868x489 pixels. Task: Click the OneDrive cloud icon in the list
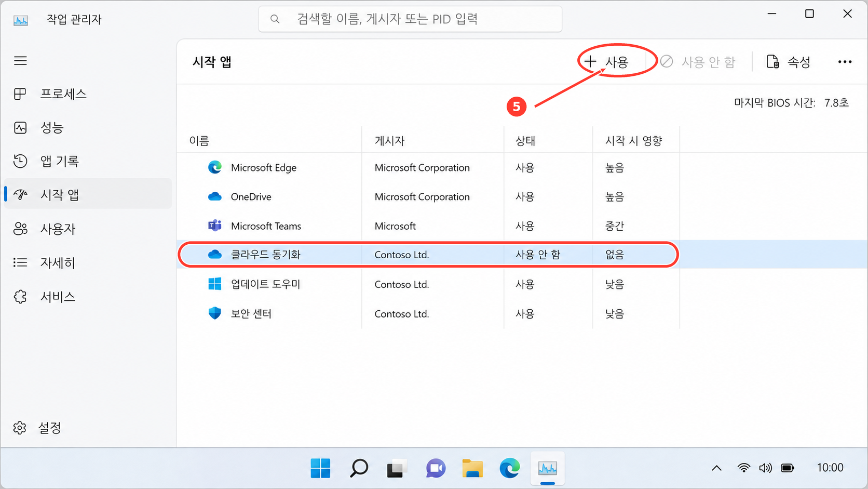click(215, 196)
